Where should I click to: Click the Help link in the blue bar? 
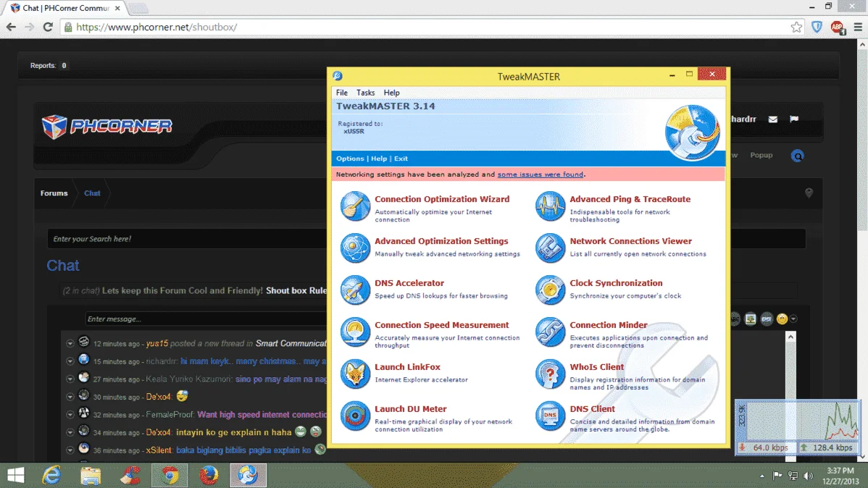[x=379, y=159]
